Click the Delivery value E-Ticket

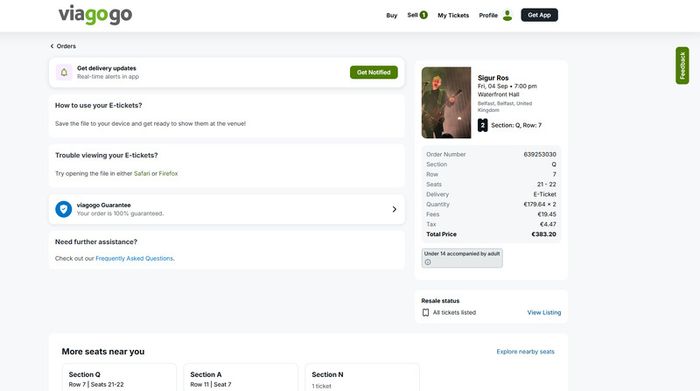click(x=545, y=194)
